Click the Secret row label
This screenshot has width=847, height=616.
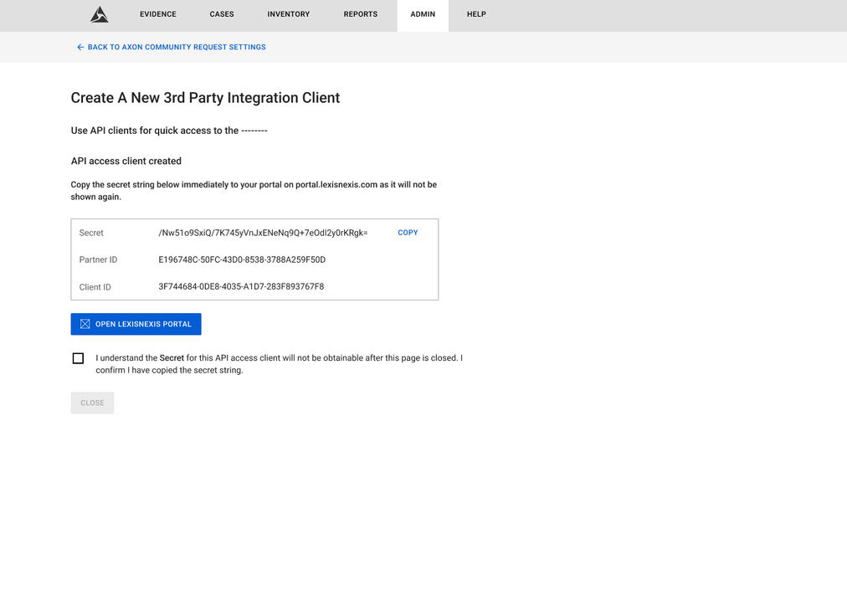pos(90,233)
